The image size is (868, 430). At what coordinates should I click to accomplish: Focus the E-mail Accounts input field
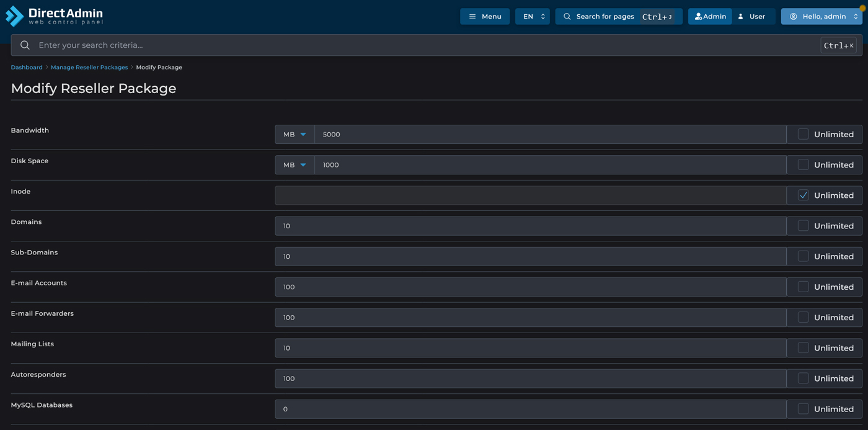tap(530, 287)
